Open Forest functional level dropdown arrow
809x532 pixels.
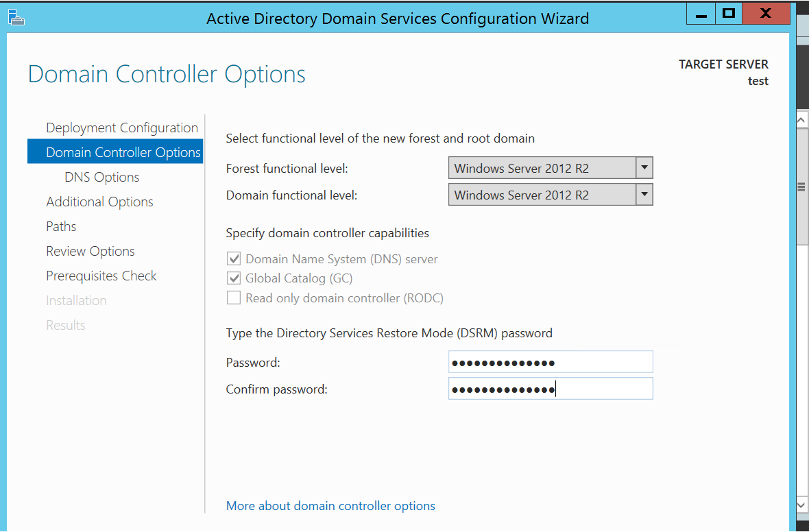644,168
